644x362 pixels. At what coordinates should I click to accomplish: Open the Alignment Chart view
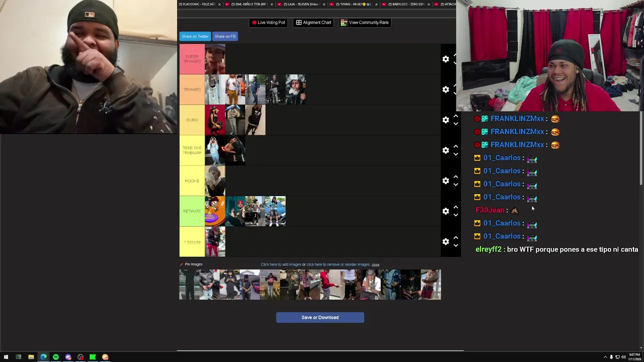coord(314,23)
